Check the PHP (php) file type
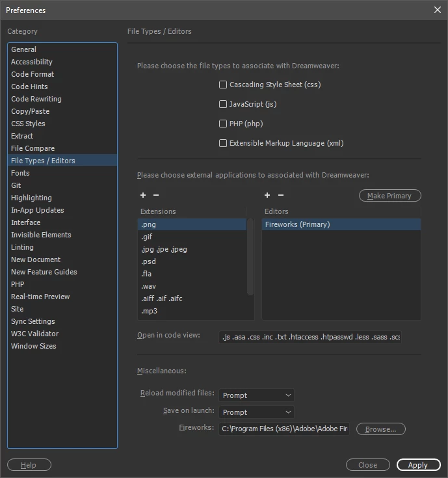 click(x=223, y=124)
